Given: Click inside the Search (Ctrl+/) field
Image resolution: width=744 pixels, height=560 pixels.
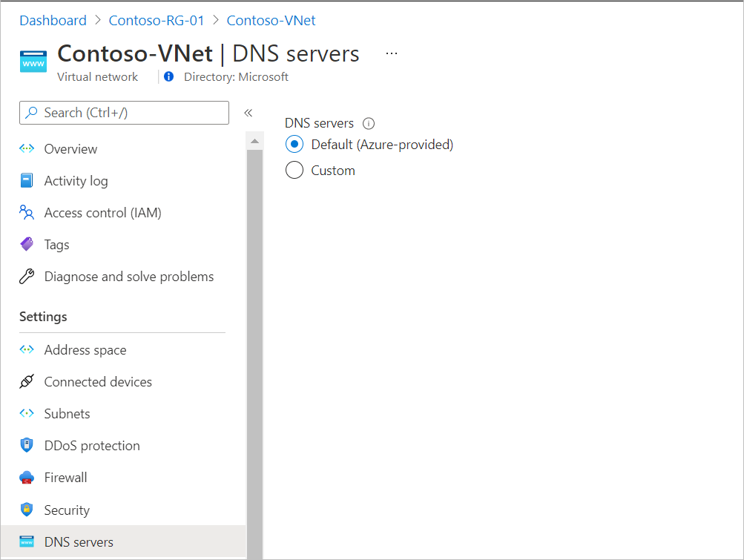Looking at the screenshot, I should click(x=124, y=112).
